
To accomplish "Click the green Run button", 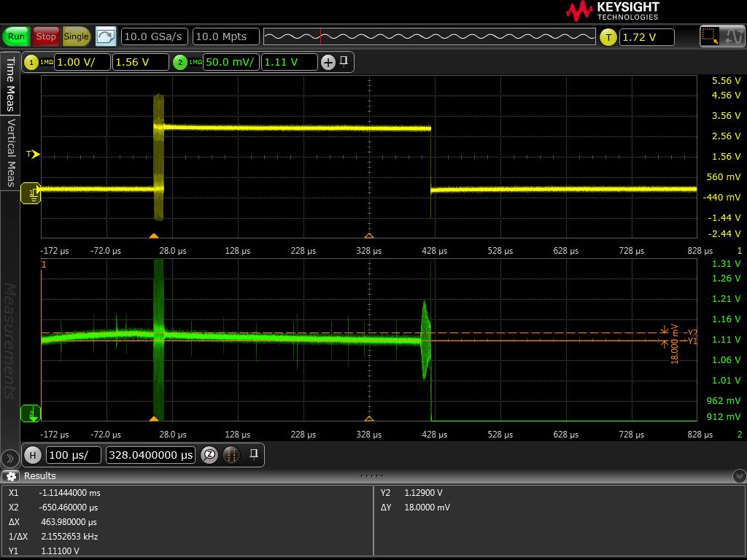I will pos(16,36).
